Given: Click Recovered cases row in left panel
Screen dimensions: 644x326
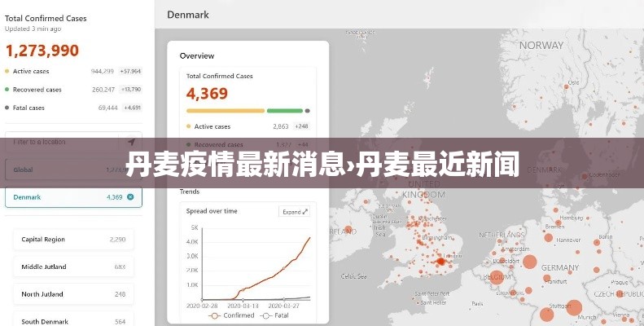Looking at the screenshot, I should [x=73, y=89].
